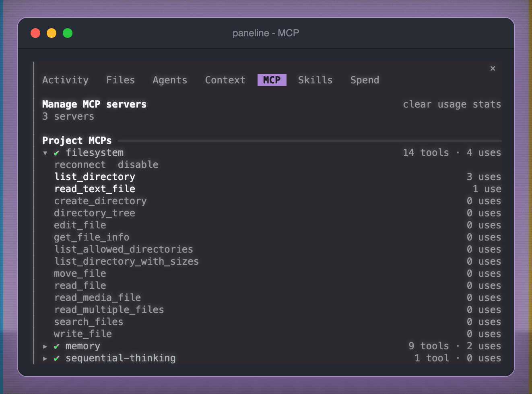Viewport: 532px width, 394px height.
Task: Show the Spend tab
Action: 365,80
